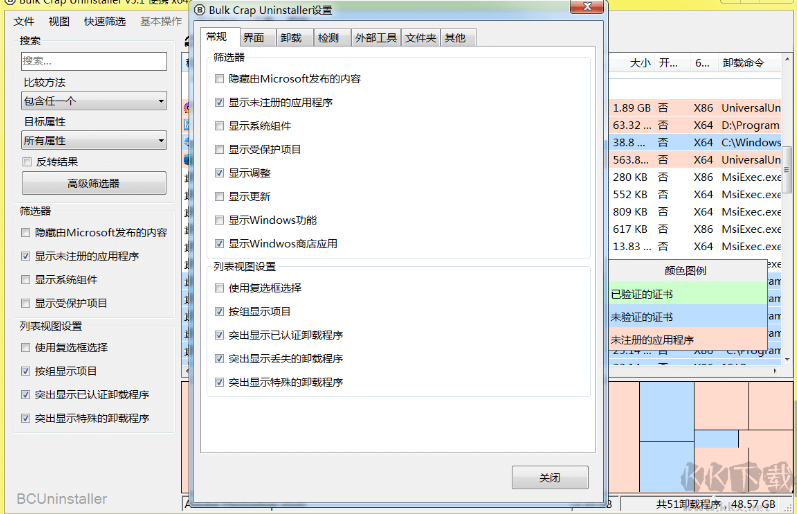Click the 已验证的证书 green legend entry
The image size is (797, 514).
click(688, 294)
